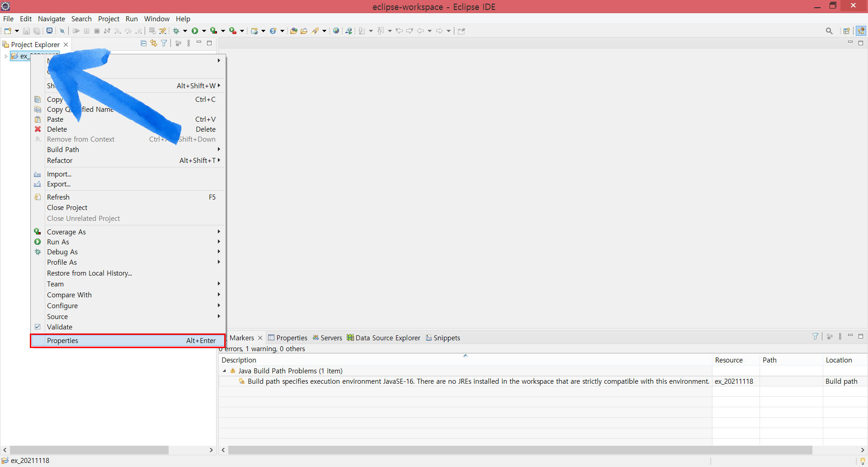Click the Resource column header

(736, 360)
